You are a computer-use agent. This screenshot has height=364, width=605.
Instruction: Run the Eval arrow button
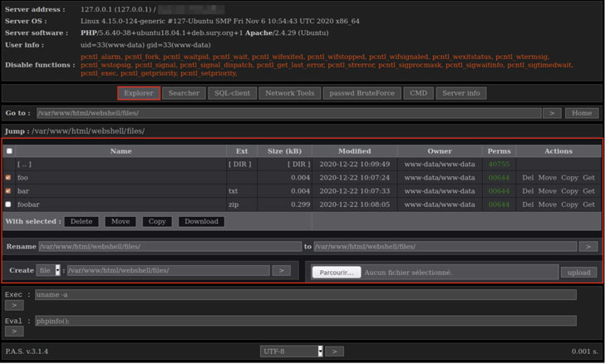tap(13, 331)
